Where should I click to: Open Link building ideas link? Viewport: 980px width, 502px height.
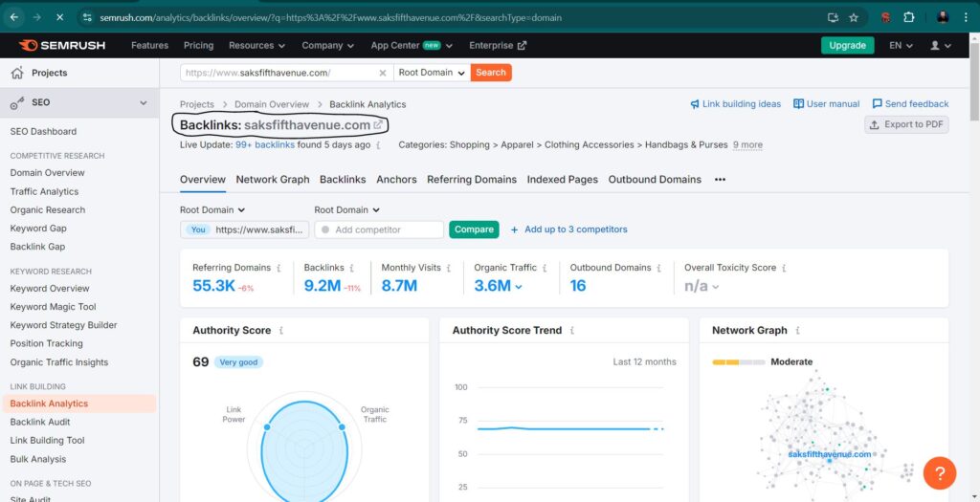[x=736, y=104]
